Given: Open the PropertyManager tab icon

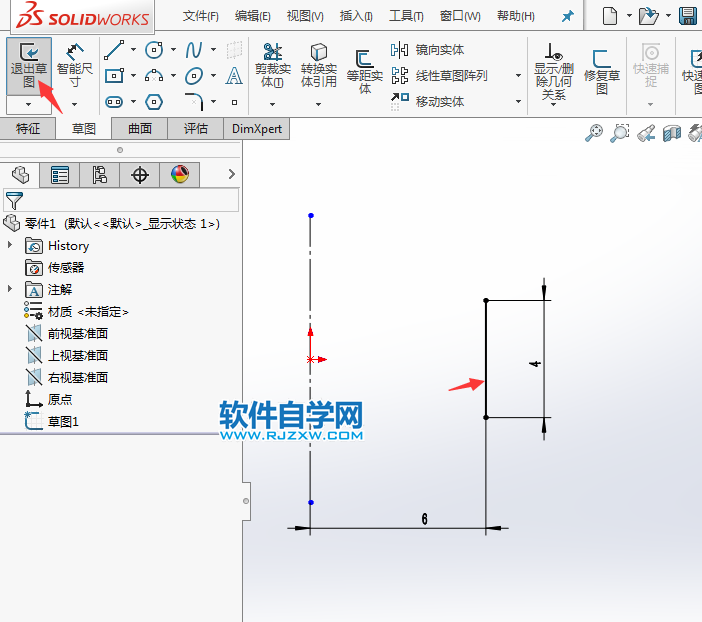Looking at the screenshot, I should [x=60, y=175].
